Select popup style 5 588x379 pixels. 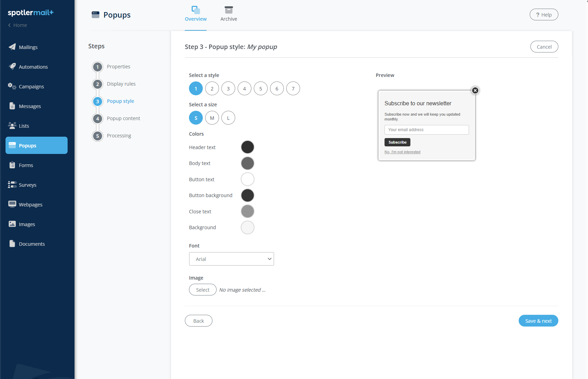pos(261,89)
